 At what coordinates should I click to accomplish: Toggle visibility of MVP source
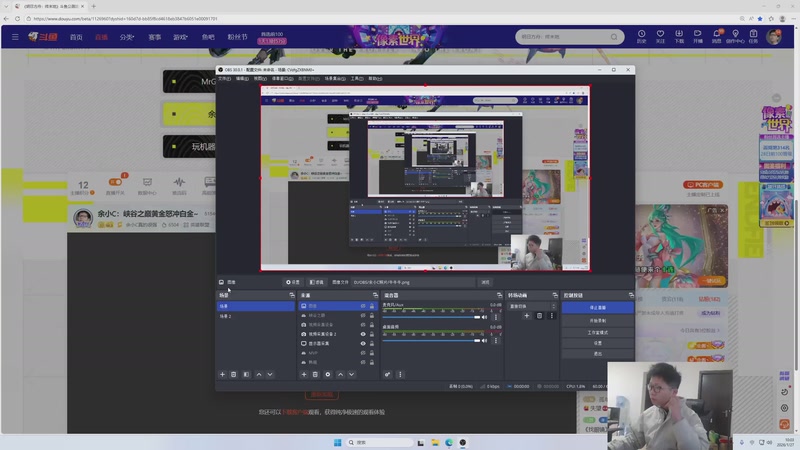click(363, 353)
